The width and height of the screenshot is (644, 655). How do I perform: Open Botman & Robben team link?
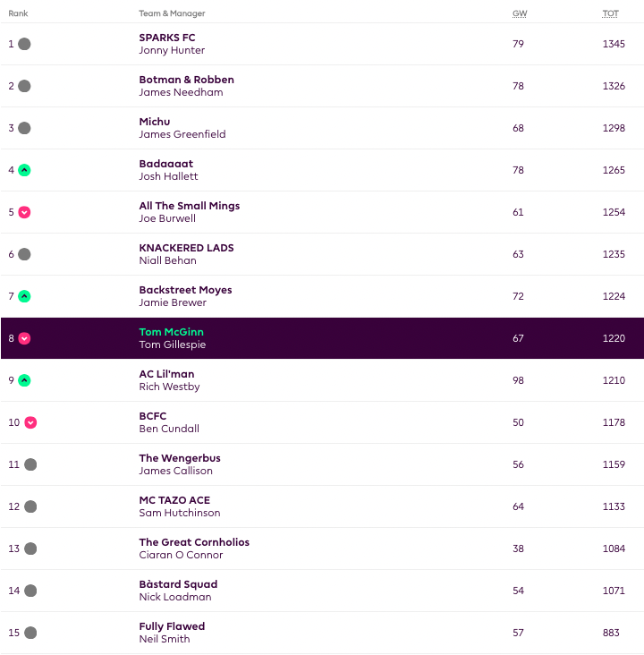coord(186,80)
